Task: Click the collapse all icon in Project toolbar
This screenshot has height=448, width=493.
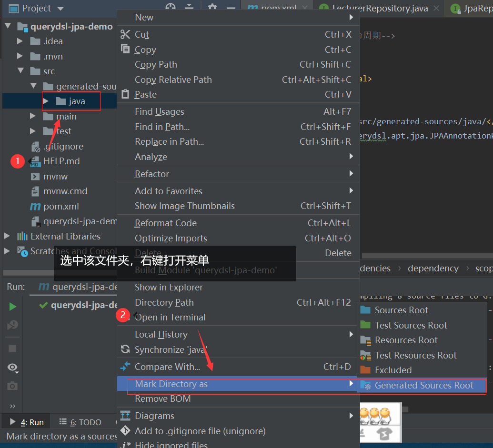Action: [x=189, y=6]
